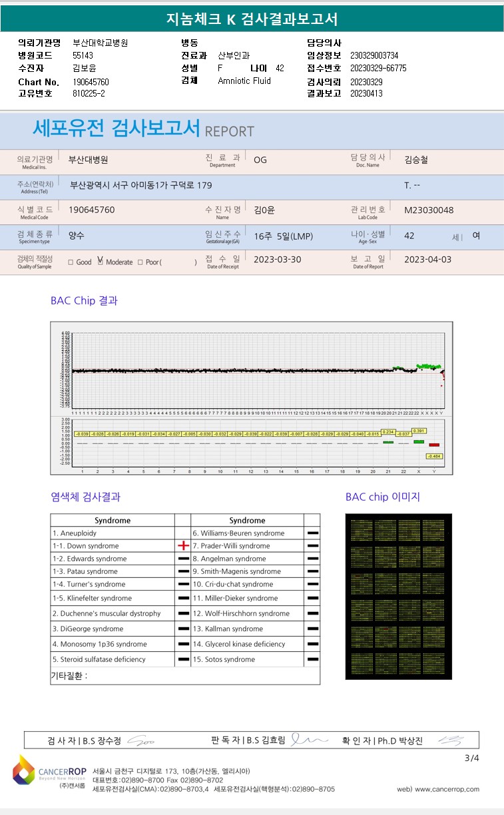Click the green chromosome 21 bar

(388, 441)
